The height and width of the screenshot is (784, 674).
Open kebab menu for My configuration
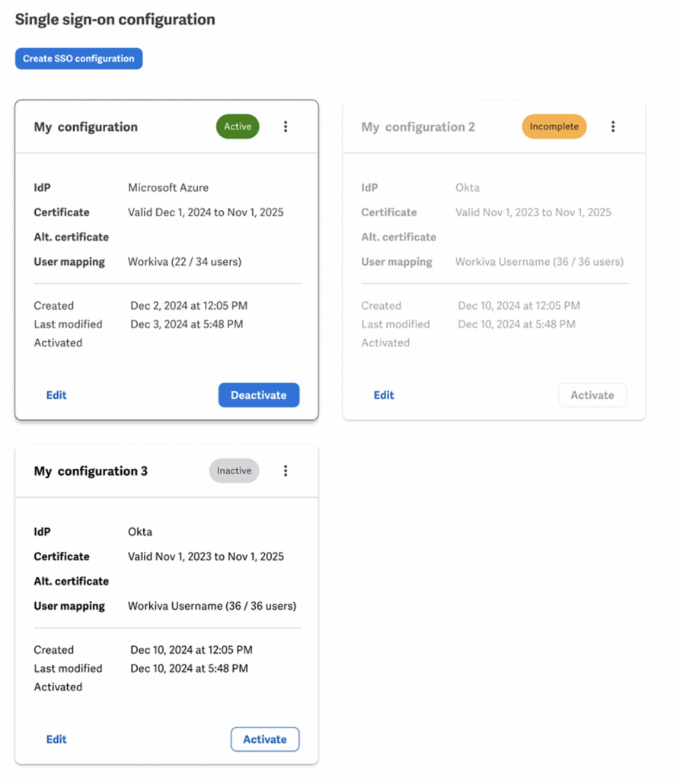coord(285,126)
